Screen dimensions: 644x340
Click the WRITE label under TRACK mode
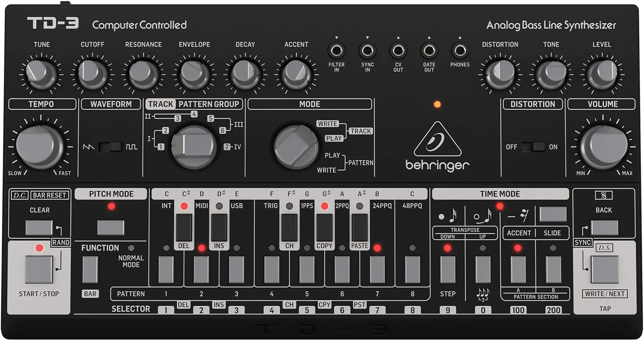328,124
